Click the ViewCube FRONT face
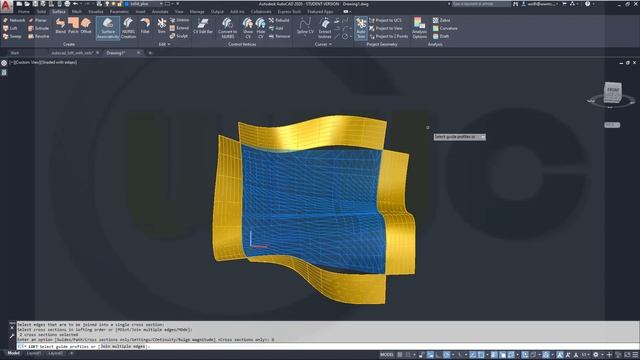This screenshot has height=360, width=640. click(x=612, y=90)
